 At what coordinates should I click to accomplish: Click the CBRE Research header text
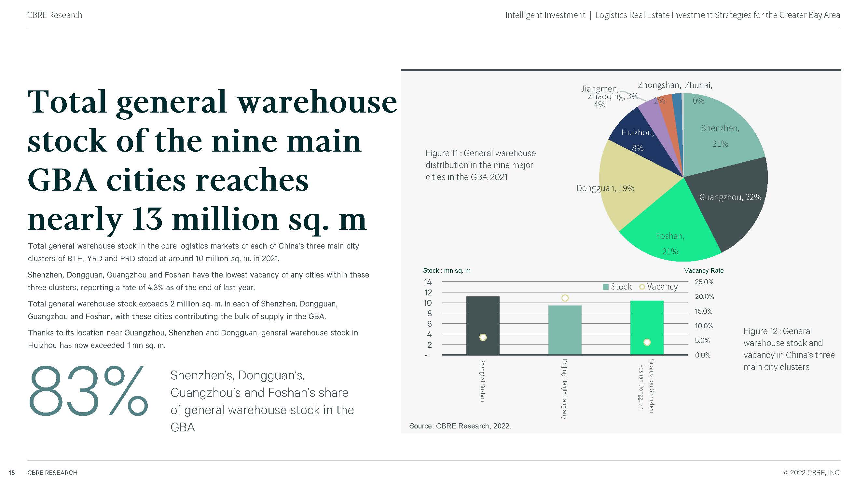(x=55, y=15)
